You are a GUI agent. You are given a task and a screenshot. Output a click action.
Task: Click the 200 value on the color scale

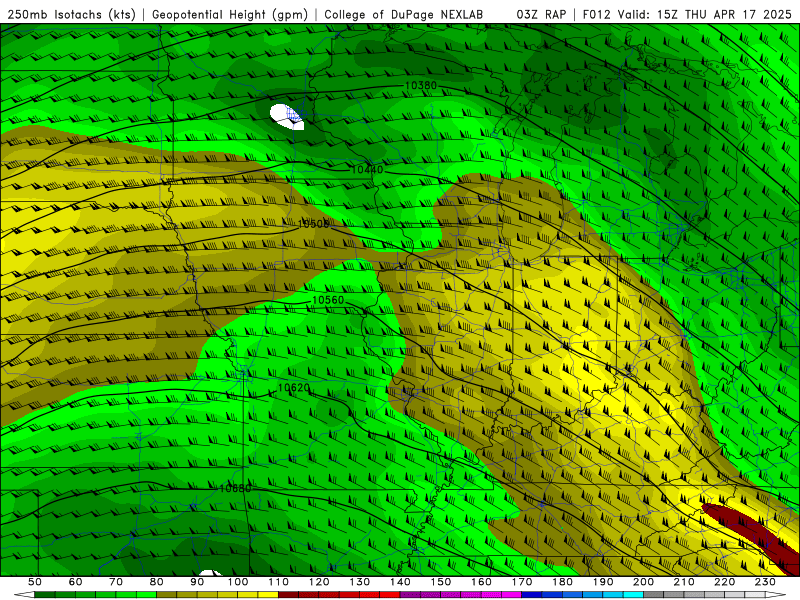pyautogui.click(x=643, y=582)
